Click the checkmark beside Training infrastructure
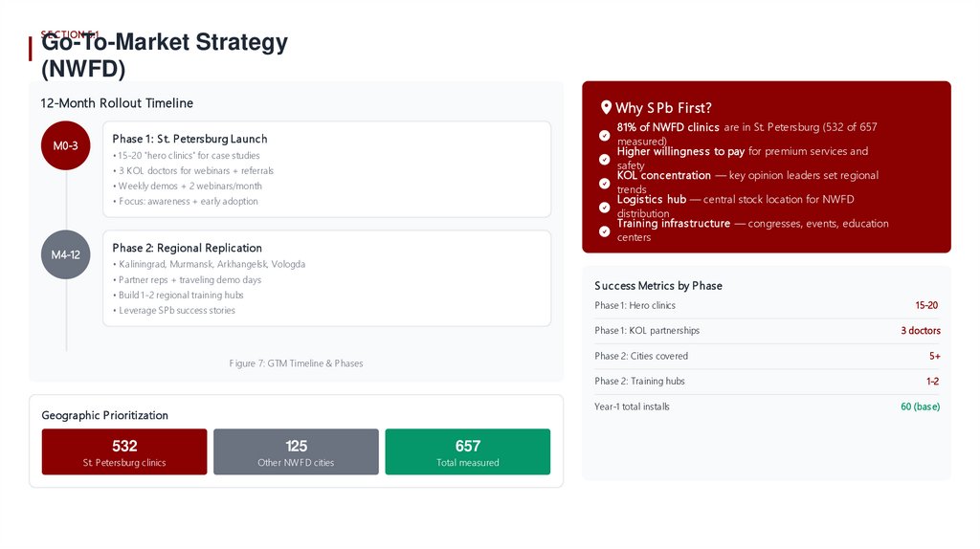The height and width of the screenshot is (549, 980). [x=604, y=231]
